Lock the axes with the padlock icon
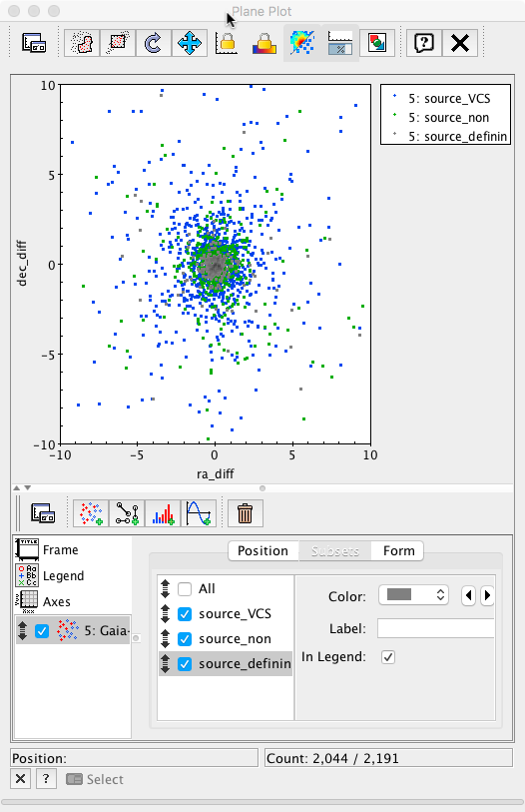Image resolution: width=525 pixels, height=812 pixels. (x=227, y=43)
